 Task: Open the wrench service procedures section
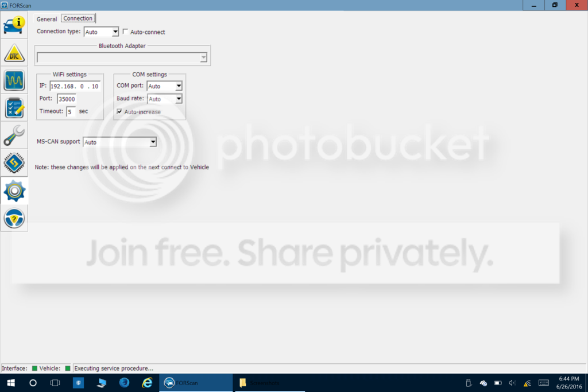pos(14,135)
